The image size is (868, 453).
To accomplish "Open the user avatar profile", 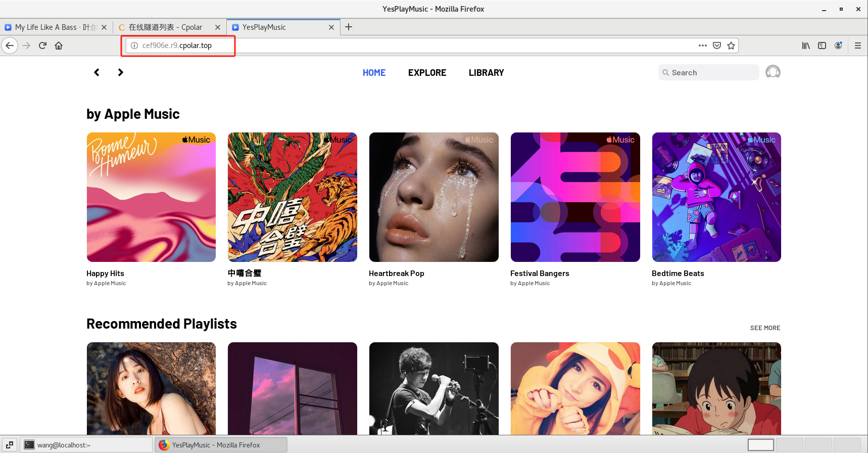I will [773, 72].
